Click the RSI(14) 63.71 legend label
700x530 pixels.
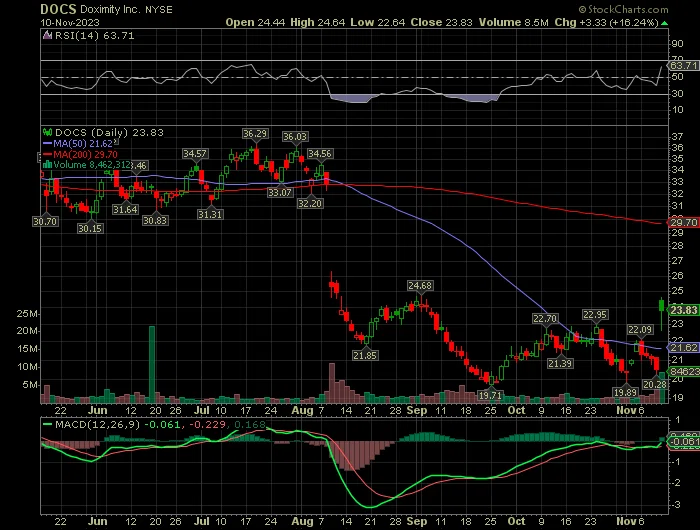94,35
